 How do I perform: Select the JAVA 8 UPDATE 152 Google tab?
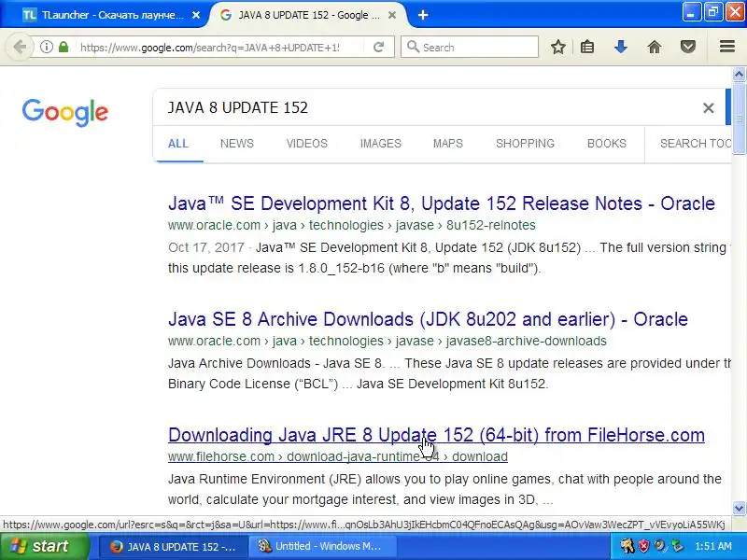308,15
